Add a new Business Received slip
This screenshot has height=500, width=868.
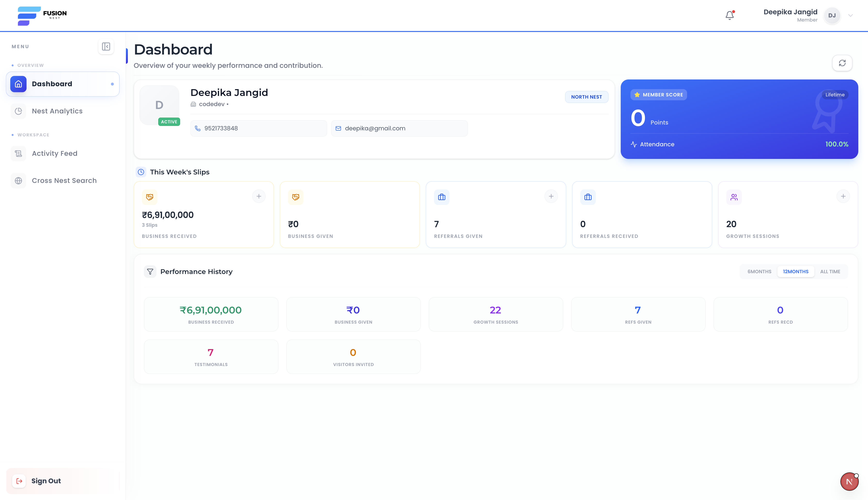[259, 196]
